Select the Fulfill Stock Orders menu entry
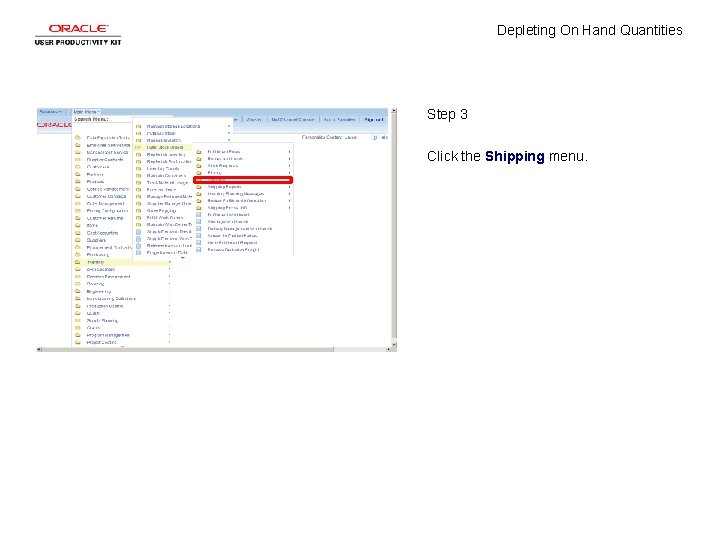 click(163, 147)
